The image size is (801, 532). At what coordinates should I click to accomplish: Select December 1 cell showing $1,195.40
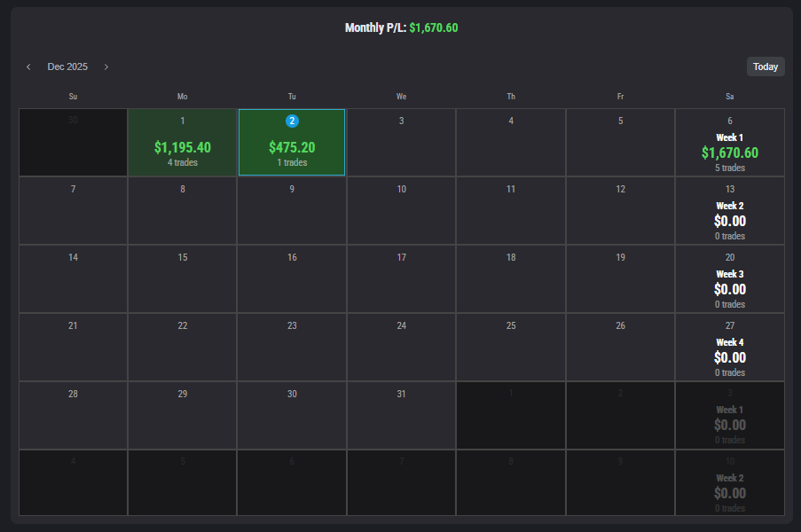pos(183,143)
